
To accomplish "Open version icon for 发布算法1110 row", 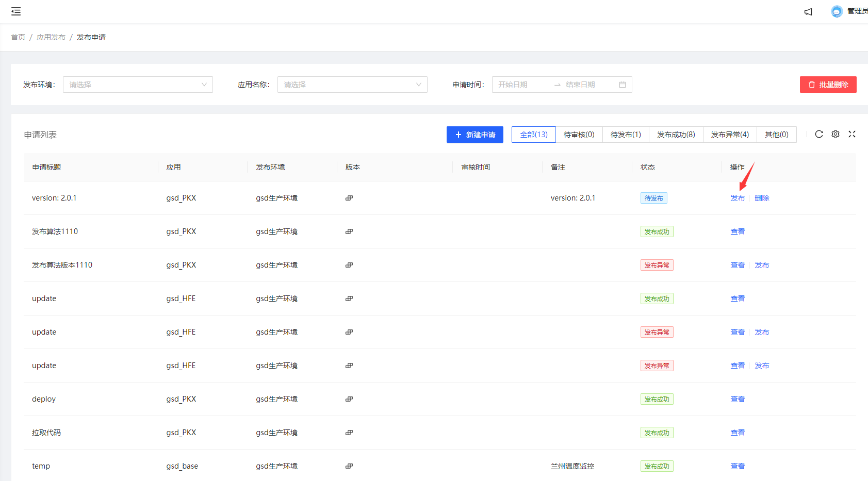I will point(349,231).
